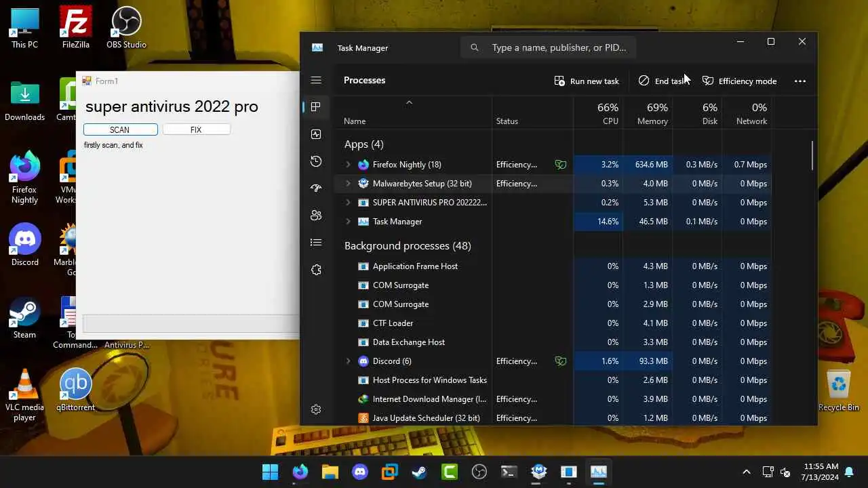The width and height of the screenshot is (868, 488).
Task: Select CTF Loader process row
Action: tap(552, 323)
